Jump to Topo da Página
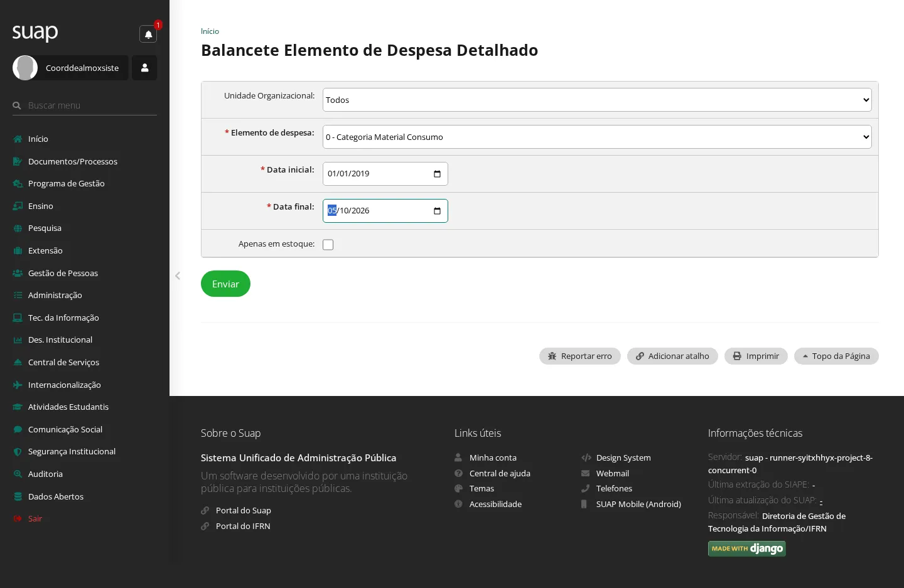The height and width of the screenshot is (588, 904). pos(836,356)
